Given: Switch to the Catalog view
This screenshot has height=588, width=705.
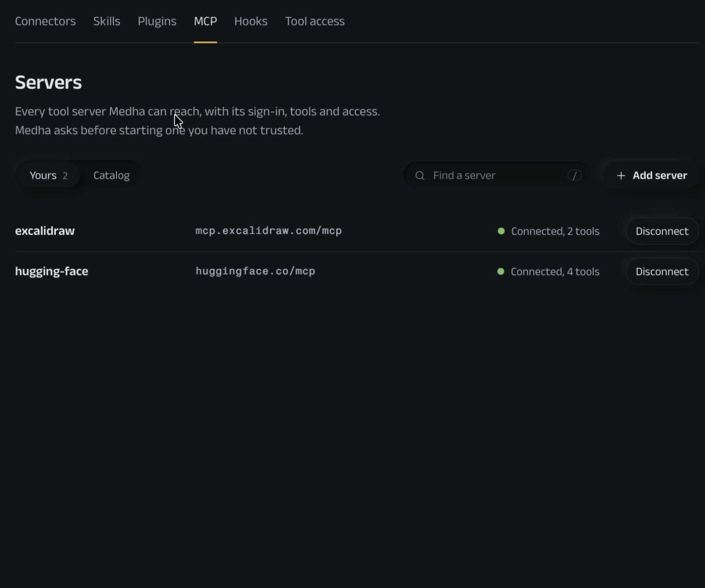Looking at the screenshot, I should pyautogui.click(x=111, y=175).
